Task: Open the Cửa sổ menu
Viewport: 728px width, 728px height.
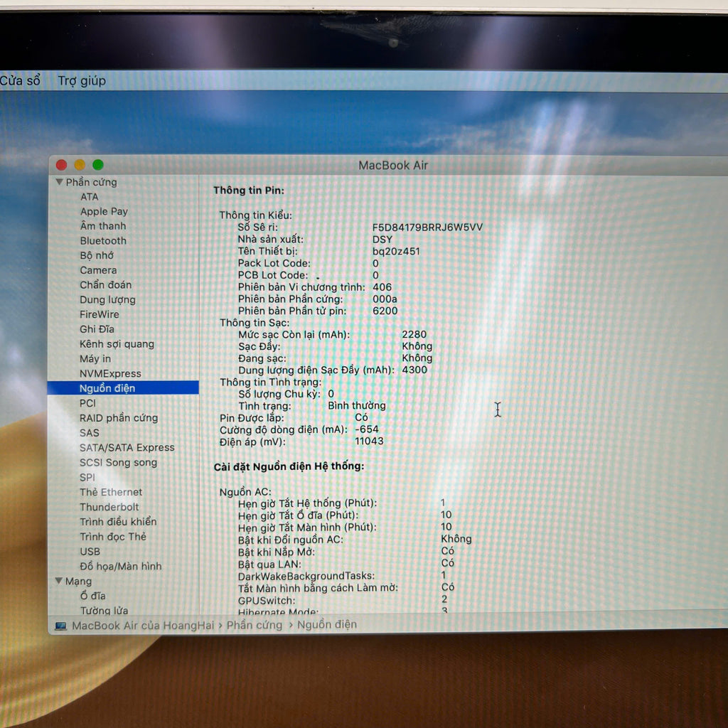Action: pyautogui.click(x=19, y=81)
